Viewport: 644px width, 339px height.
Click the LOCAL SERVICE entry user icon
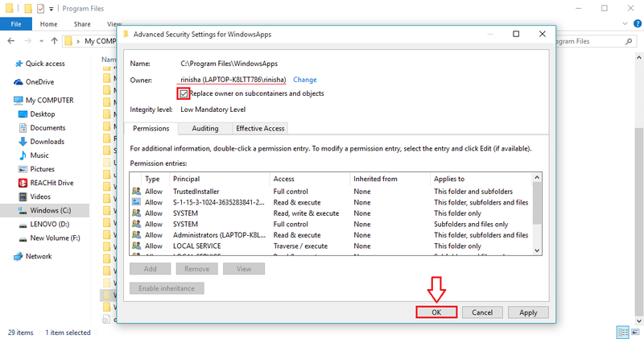pyautogui.click(x=136, y=246)
